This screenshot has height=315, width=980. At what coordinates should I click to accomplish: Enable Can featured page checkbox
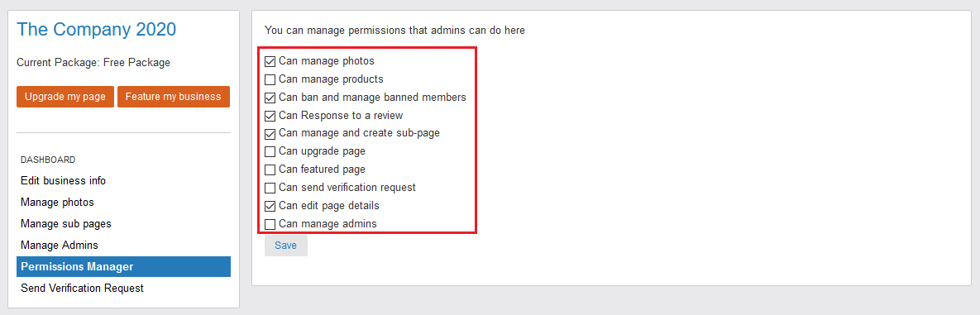coord(270,169)
